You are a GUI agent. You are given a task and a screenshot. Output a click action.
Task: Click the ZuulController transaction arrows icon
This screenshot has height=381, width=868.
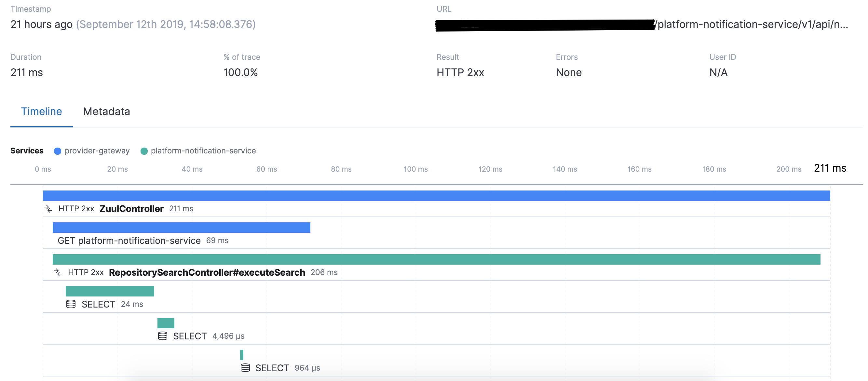48,209
